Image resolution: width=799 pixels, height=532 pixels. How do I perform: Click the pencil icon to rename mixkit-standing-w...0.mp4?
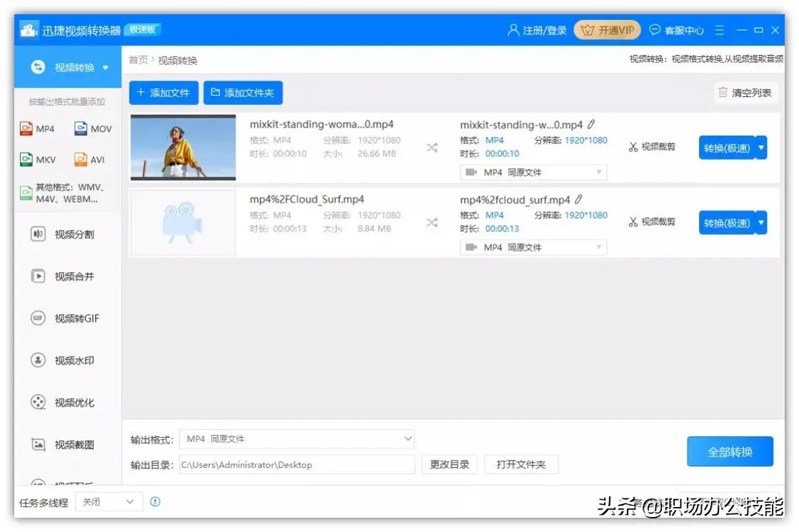click(592, 124)
